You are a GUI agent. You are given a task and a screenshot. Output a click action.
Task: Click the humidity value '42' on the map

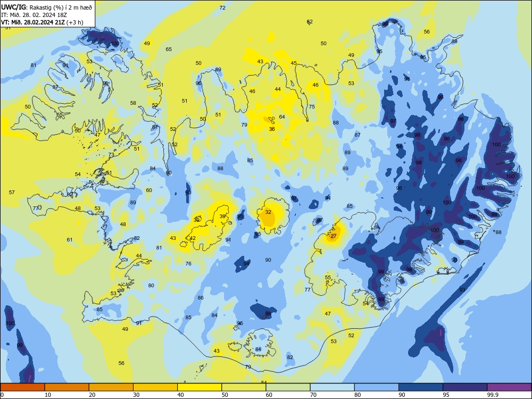point(193,238)
